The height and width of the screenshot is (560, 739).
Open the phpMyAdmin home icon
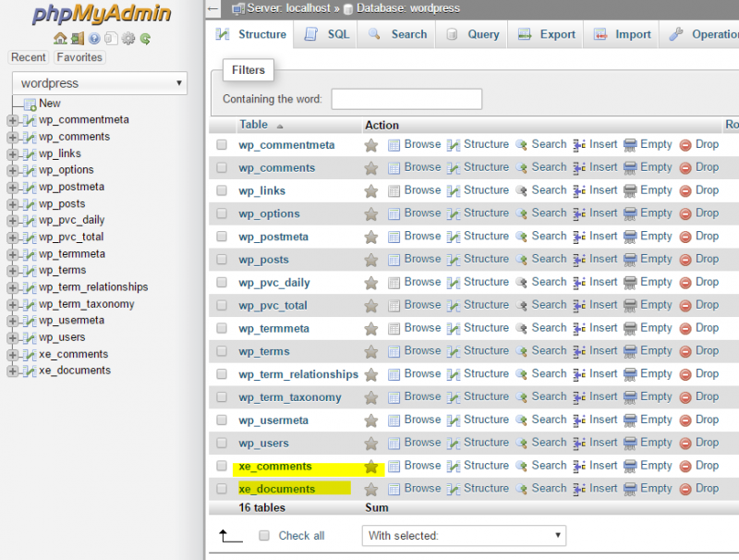pyautogui.click(x=60, y=38)
